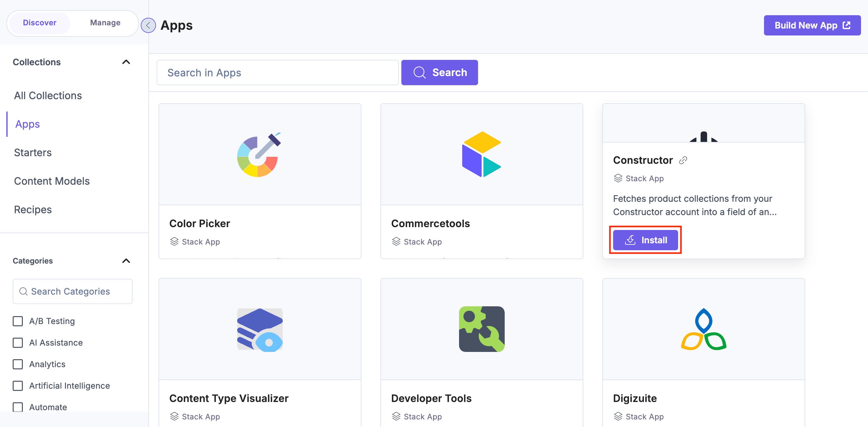Click 'Stack App' label under Developer Tools
The height and width of the screenshot is (427, 868).
[423, 417]
